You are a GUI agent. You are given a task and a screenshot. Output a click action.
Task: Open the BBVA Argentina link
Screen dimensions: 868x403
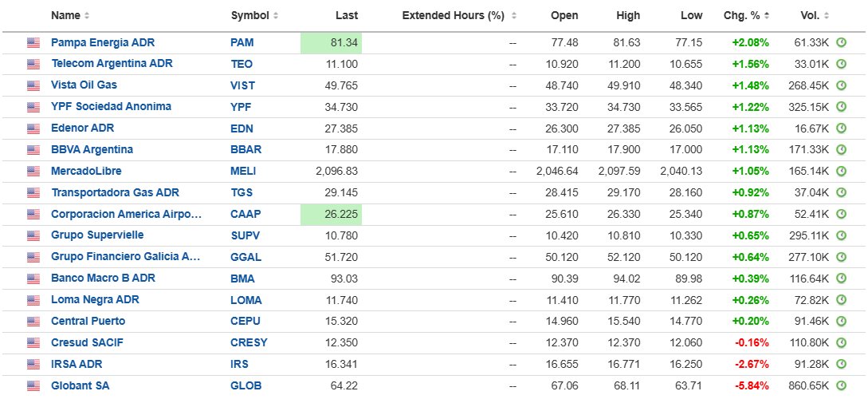click(x=92, y=150)
